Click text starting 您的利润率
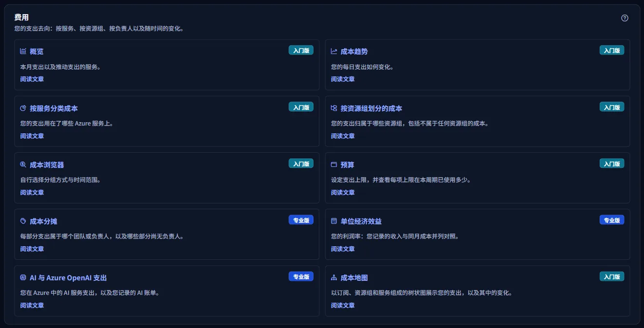This screenshot has width=644, height=328. tap(395, 237)
